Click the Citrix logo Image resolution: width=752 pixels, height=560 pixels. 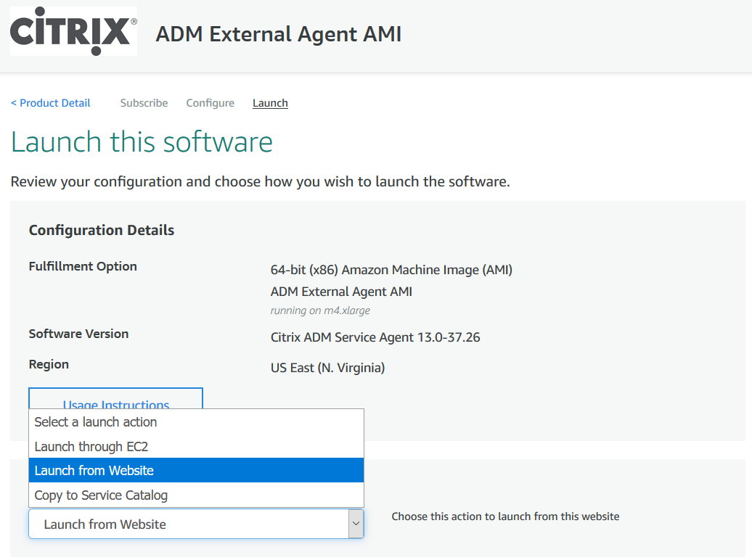(73, 32)
